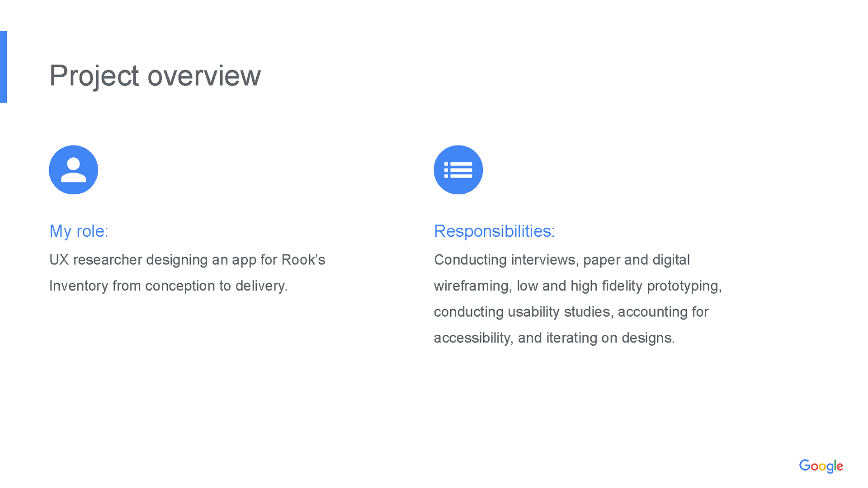Click the Conducting interviews text line
Screen dimensions: 868x488
(562, 260)
